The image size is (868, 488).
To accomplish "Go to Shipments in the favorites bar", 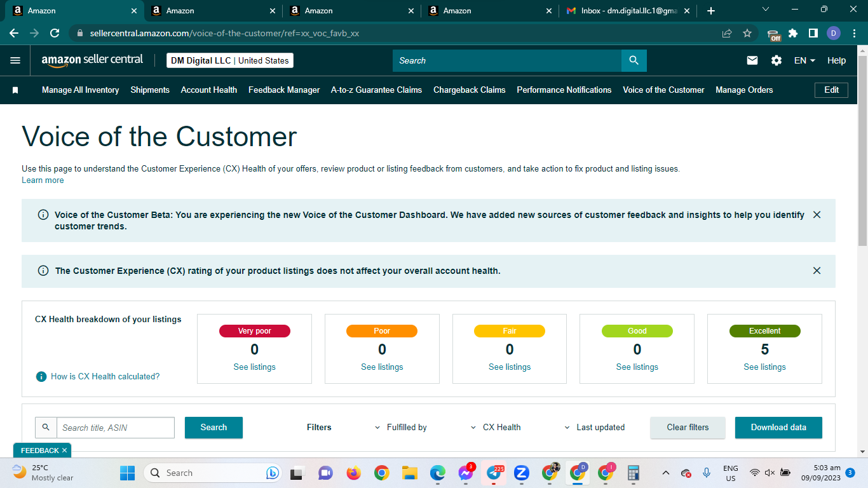I will tap(150, 90).
